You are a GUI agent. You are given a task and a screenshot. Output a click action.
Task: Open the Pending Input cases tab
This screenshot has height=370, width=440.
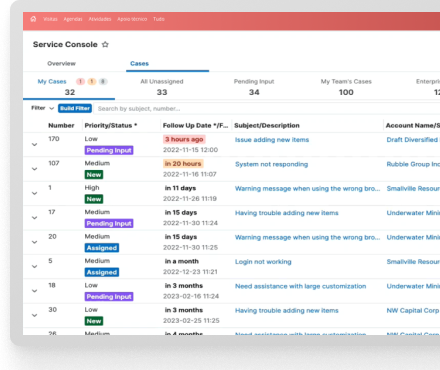click(x=254, y=87)
